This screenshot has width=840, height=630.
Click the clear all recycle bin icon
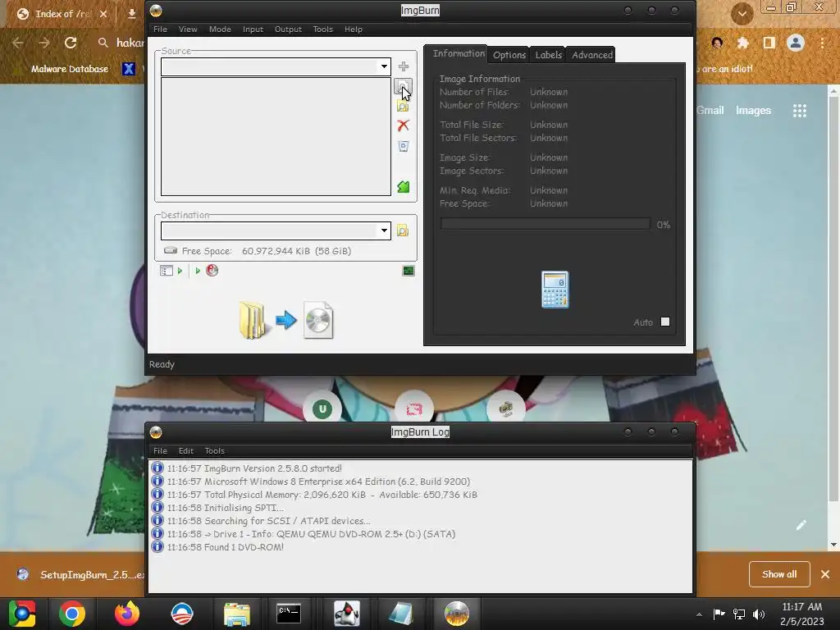pyautogui.click(x=404, y=146)
